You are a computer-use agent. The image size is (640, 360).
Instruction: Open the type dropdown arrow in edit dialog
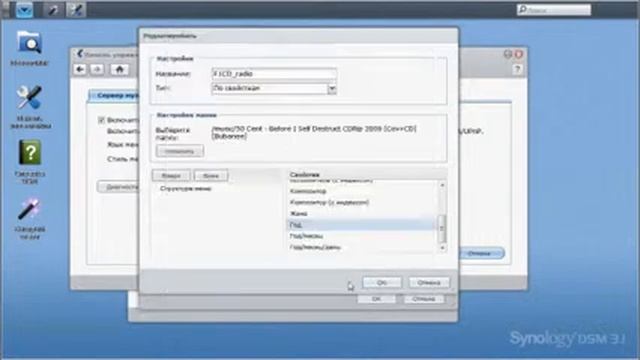tap(332, 88)
